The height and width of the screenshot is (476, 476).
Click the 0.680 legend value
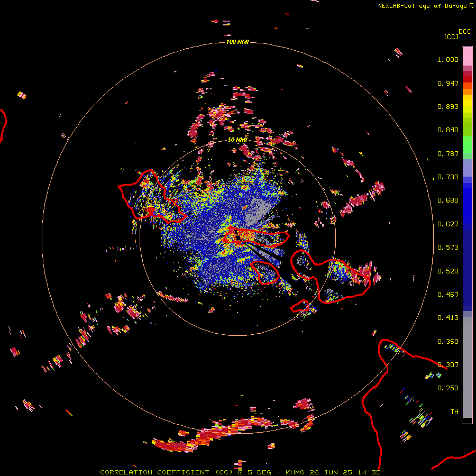(x=448, y=200)
